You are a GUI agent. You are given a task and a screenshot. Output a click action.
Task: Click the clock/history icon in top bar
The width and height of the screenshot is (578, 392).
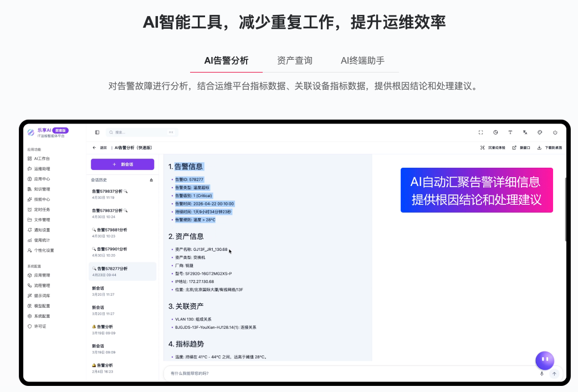pos(495,132)
